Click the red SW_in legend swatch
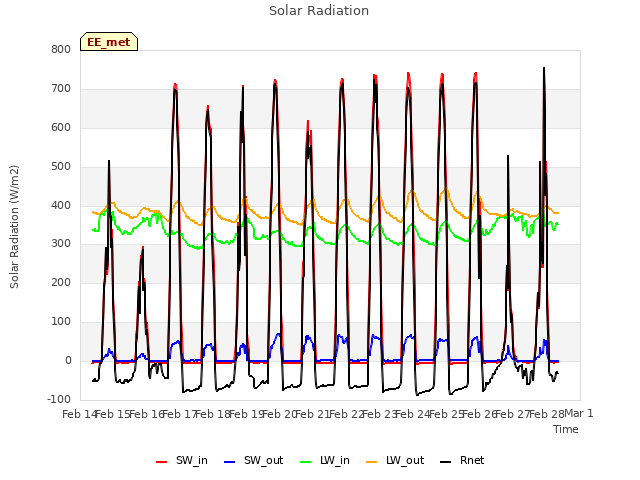This screenshot has height=480, width=640. 162,462
